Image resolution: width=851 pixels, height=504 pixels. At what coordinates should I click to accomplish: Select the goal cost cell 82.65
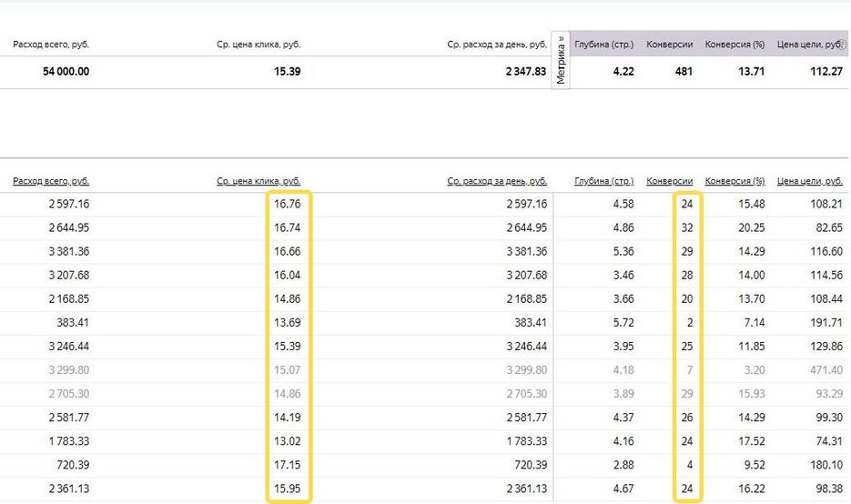click(829, 227)
